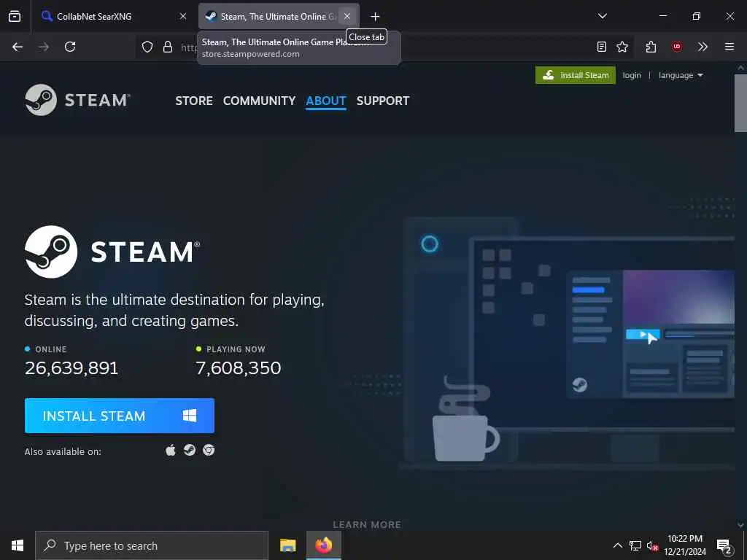This screenshot has height=560, width=747.
Task: Go forward with the forward arrow
Action: [44, 47]
